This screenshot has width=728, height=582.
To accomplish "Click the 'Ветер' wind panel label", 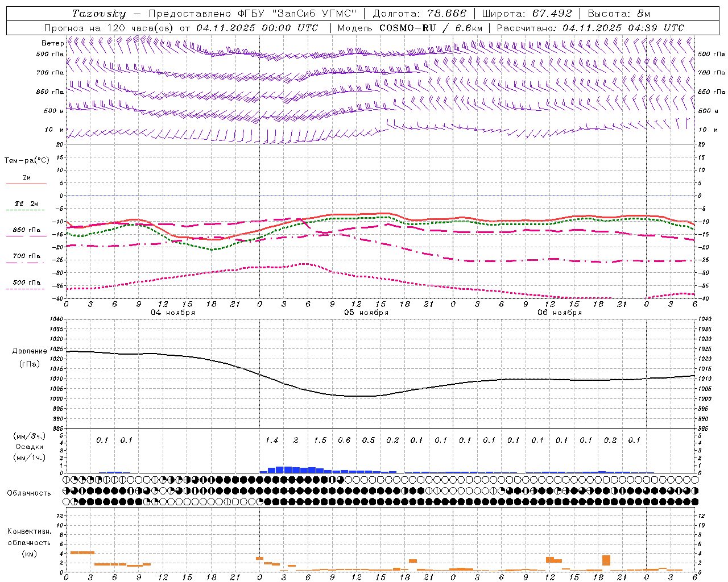I will [x=53, y=43].
